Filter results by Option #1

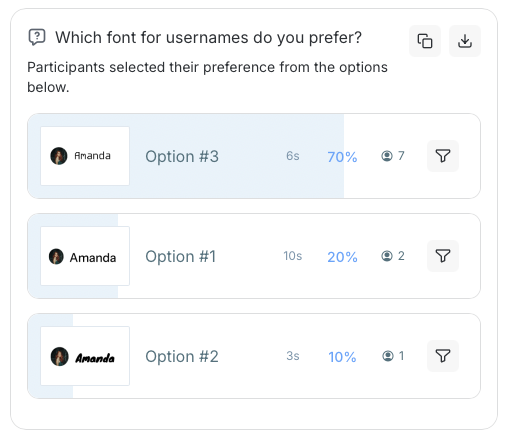(443, 256)
